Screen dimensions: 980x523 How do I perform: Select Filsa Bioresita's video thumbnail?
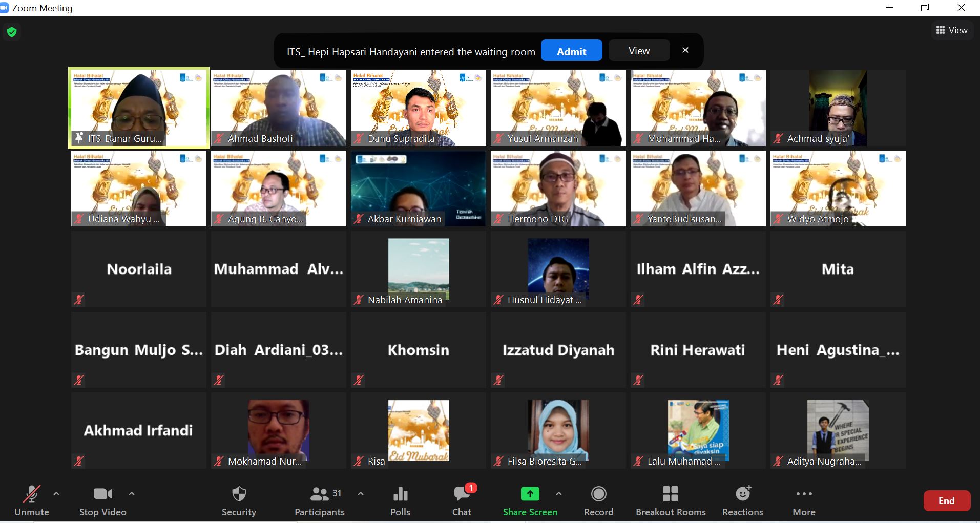pos(558,430)
